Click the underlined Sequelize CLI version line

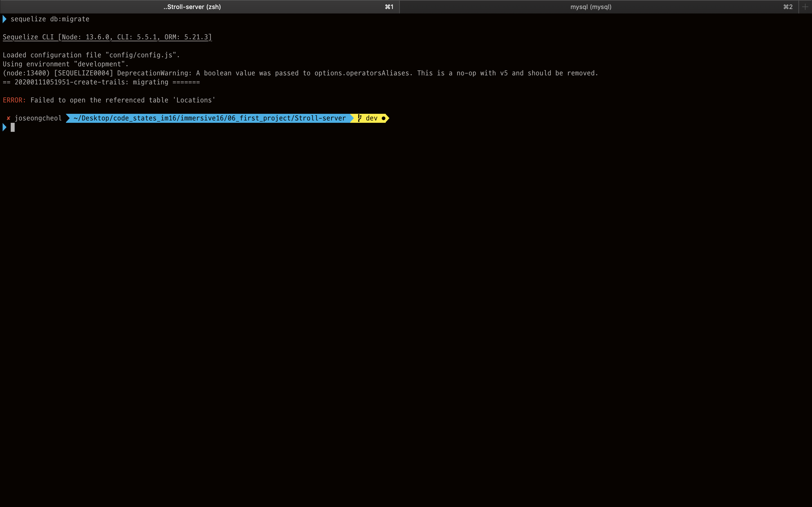point(107,37)
